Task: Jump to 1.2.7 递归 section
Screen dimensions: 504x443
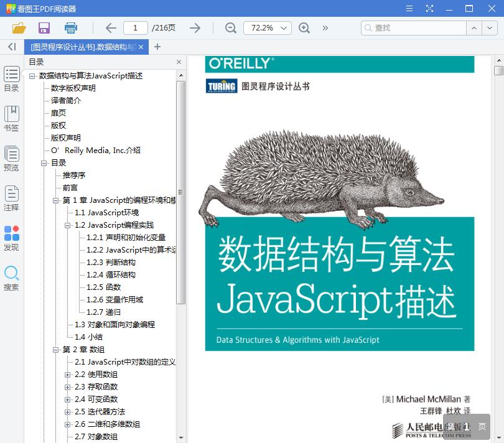Action: (x=103, y=312)
